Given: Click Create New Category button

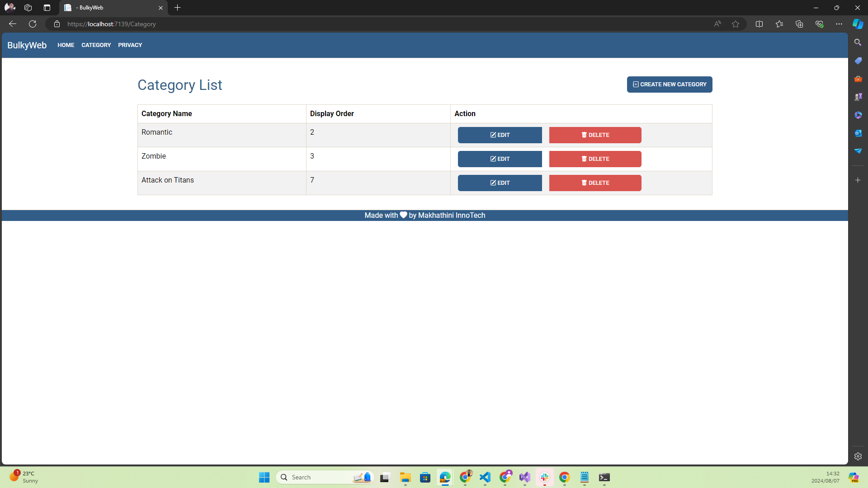Looking at the screenshot, I should pyautogui.click(x=669, y=84).
